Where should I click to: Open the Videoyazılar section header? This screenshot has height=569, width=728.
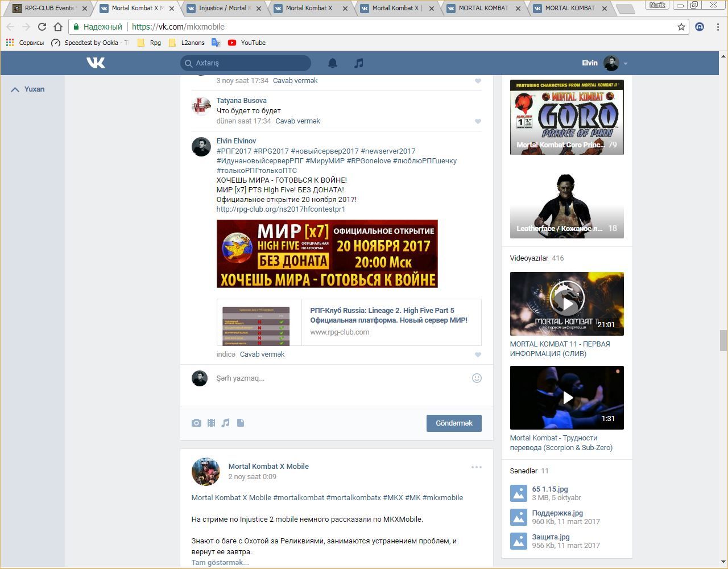(537, 258)
